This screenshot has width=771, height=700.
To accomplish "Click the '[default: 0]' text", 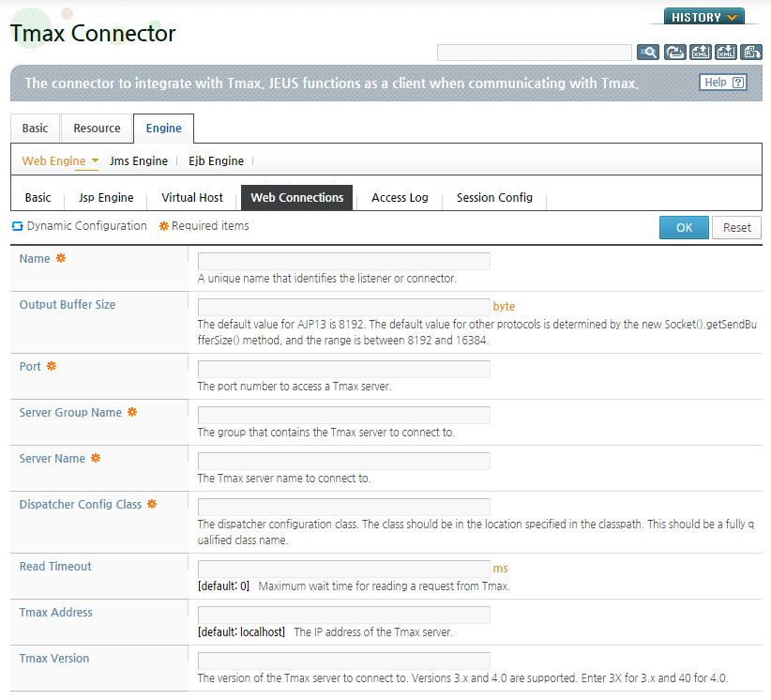I will 224,586.
